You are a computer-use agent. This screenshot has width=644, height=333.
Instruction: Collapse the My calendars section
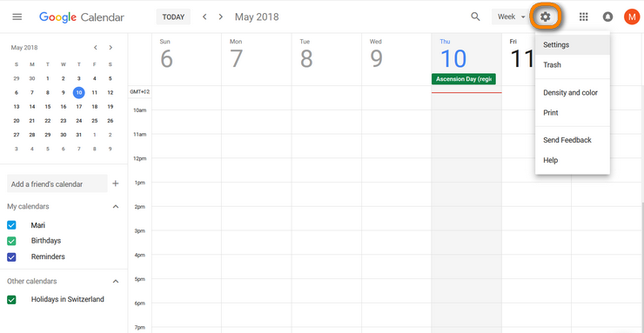116,207
